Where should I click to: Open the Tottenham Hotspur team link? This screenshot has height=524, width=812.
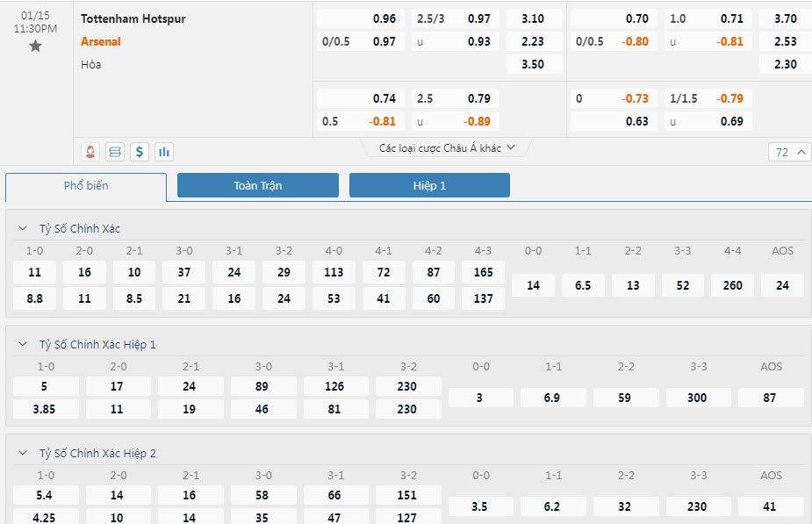tap(133, 18)
